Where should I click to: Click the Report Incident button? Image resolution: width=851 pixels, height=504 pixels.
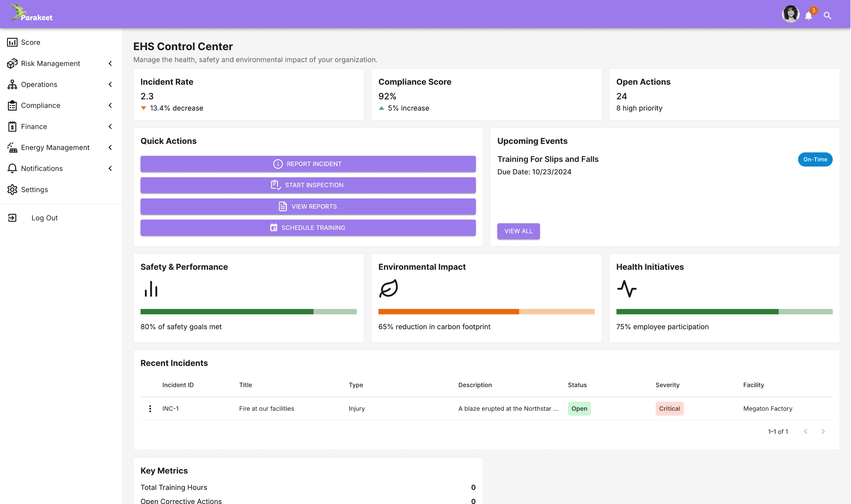pyautogui.click(x=308, y=164)
